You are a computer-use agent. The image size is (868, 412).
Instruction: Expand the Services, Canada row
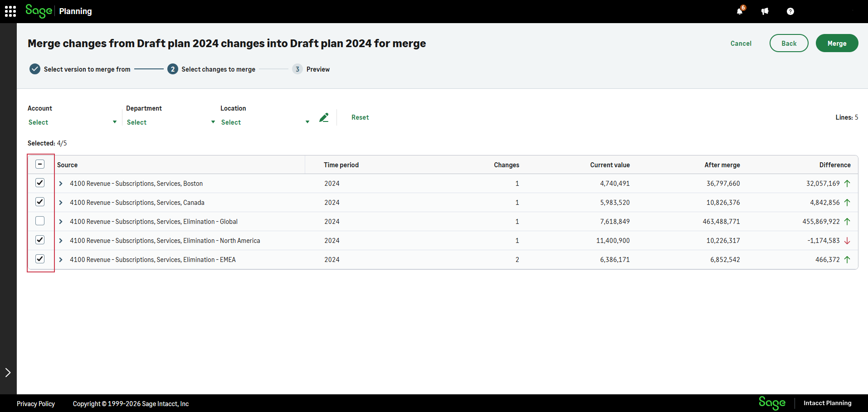[61, 203]
